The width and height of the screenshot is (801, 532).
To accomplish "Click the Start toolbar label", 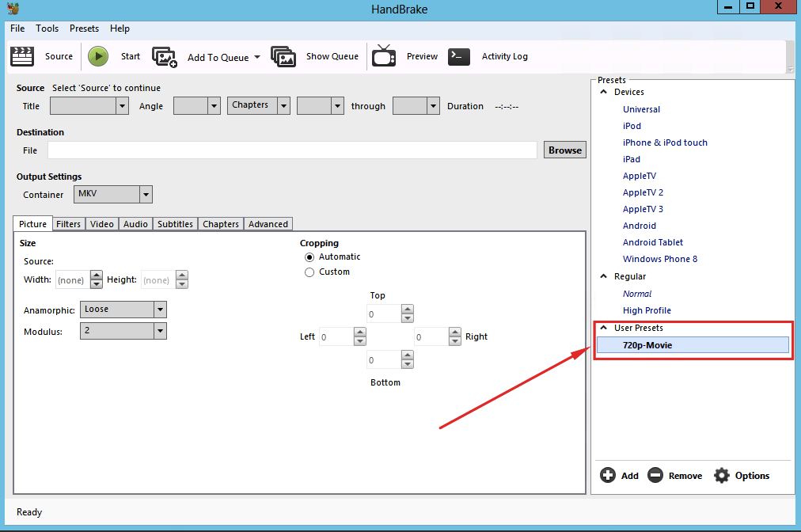I will (131, 56).
